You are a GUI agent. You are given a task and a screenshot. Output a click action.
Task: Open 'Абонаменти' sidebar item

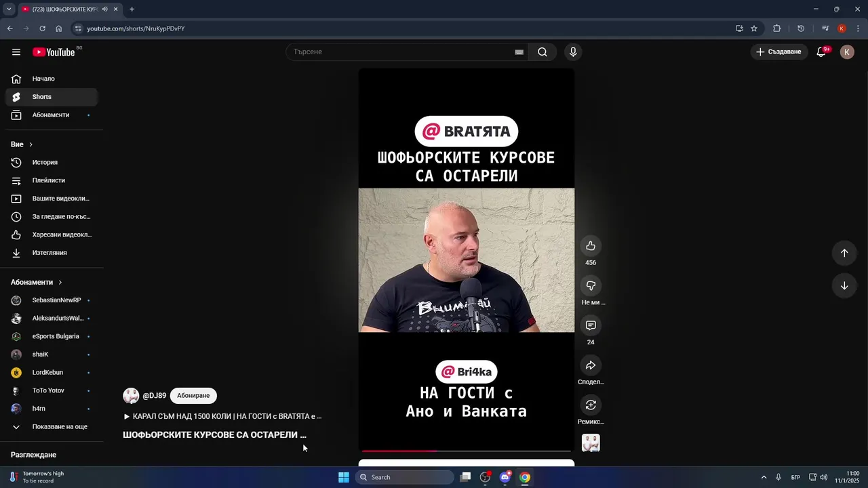click(x=52, y=115)
